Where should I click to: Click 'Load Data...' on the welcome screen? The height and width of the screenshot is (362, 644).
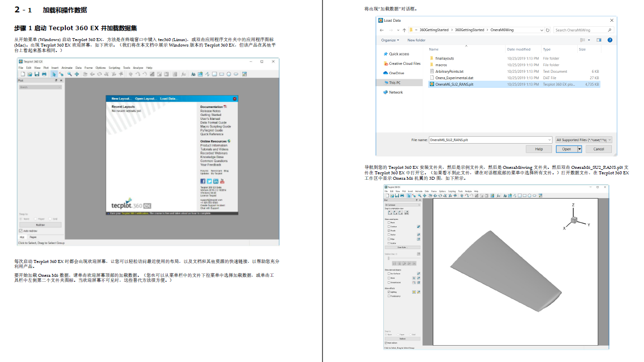[x=169, y=99]
